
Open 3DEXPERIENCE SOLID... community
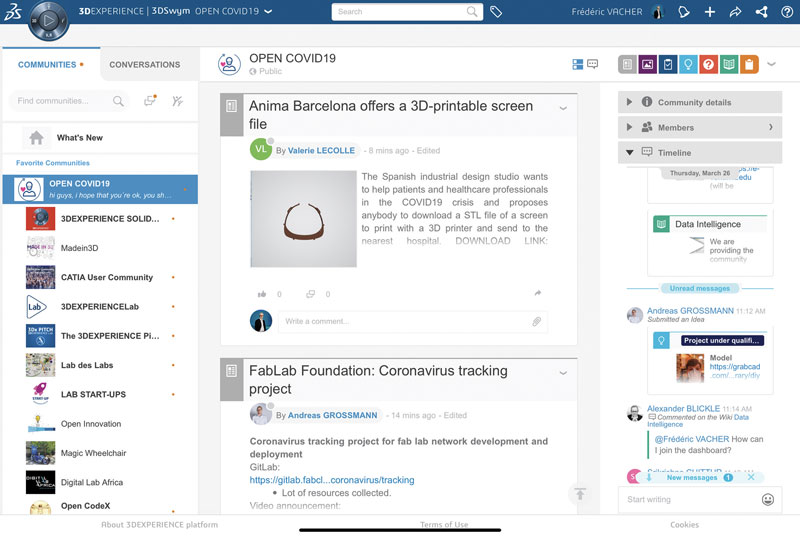tap(100, 219)
